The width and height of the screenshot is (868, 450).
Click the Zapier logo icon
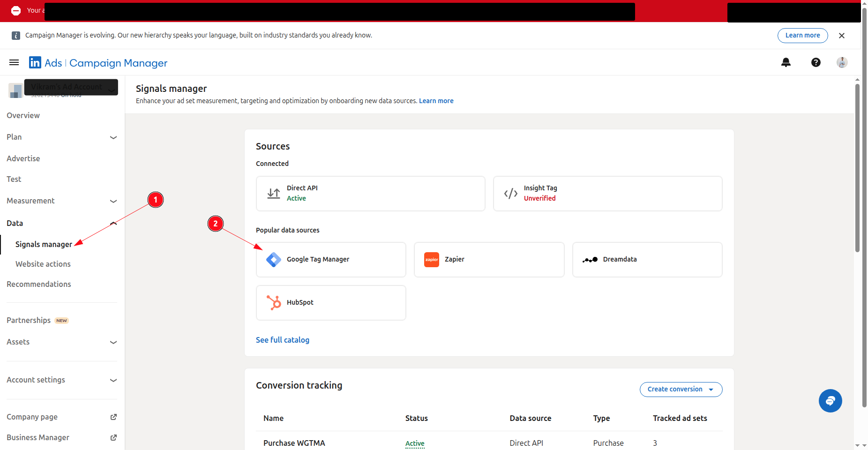click(x=432, y=260)
